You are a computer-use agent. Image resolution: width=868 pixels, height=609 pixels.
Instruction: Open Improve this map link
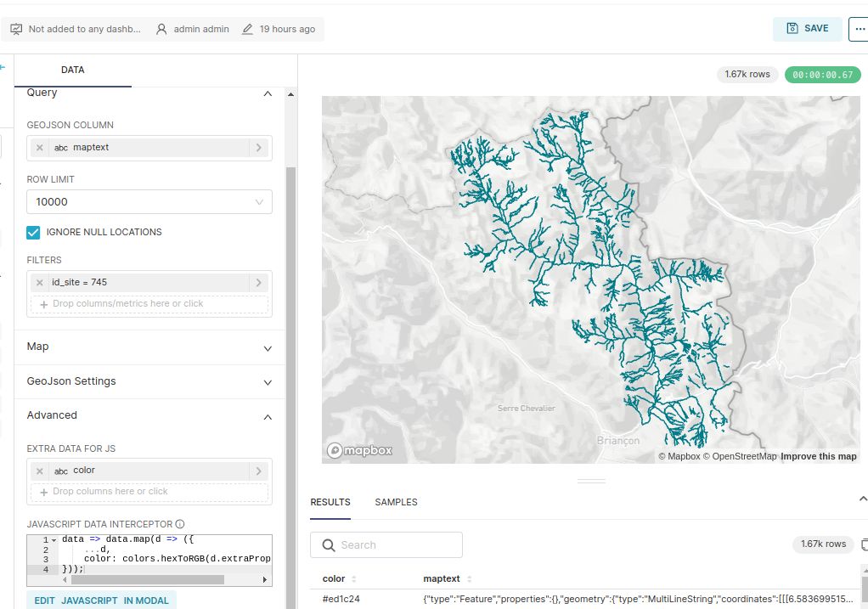818,457
